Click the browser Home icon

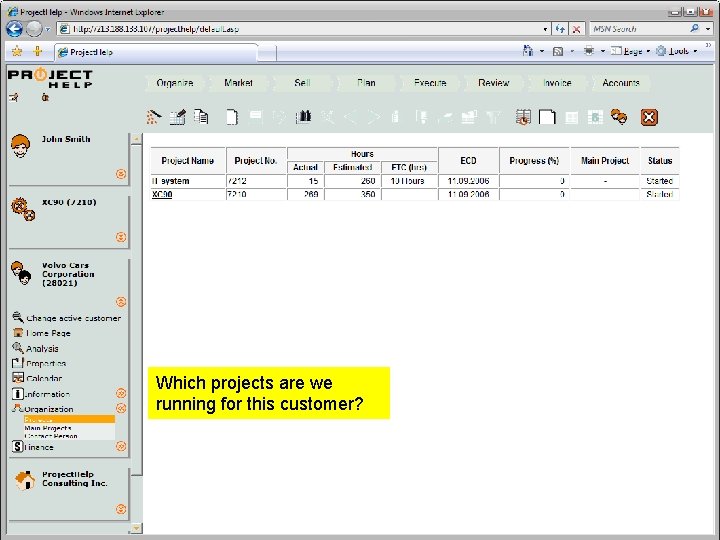(528, 51)
